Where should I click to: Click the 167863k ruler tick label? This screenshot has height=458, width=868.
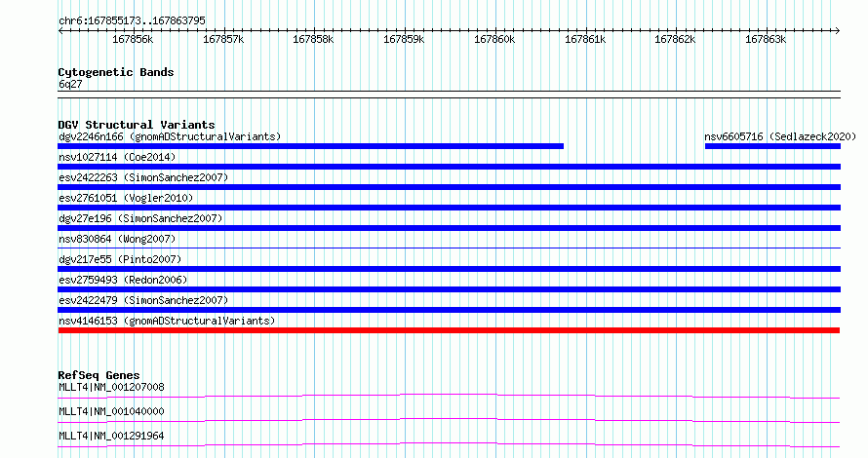766,39
